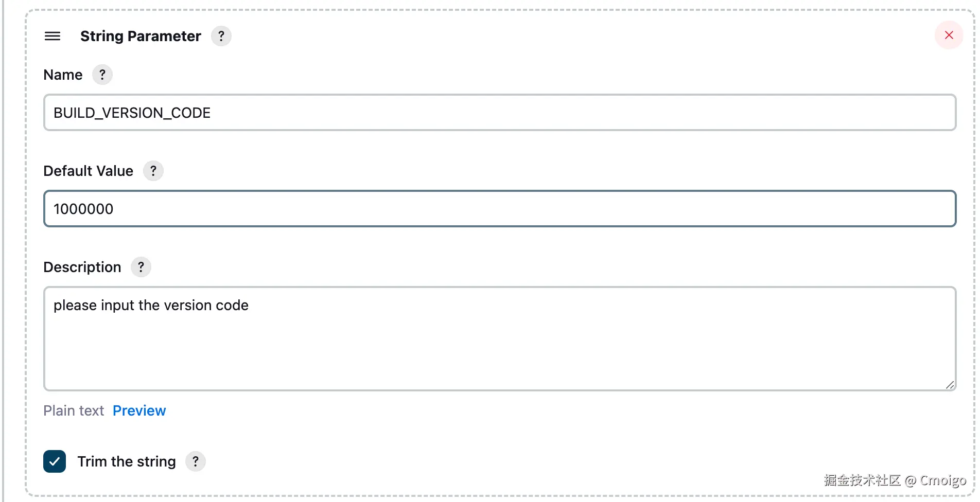Click the "Trim the string" label text
The height and width of the screenshot is (502, 980).
(127, 461)
